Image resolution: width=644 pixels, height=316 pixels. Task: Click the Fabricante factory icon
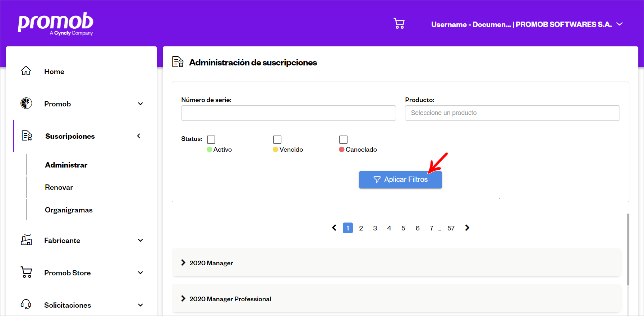[x=26, y=240]
